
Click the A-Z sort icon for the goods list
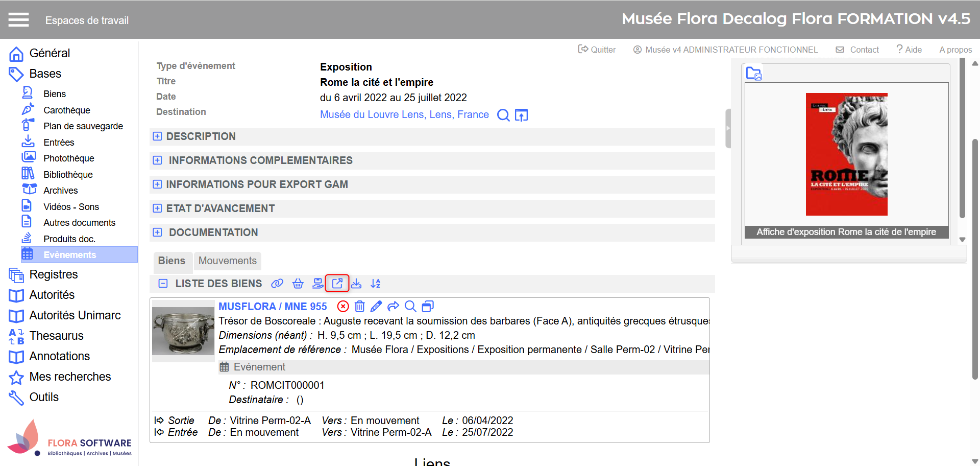(376, 284)
